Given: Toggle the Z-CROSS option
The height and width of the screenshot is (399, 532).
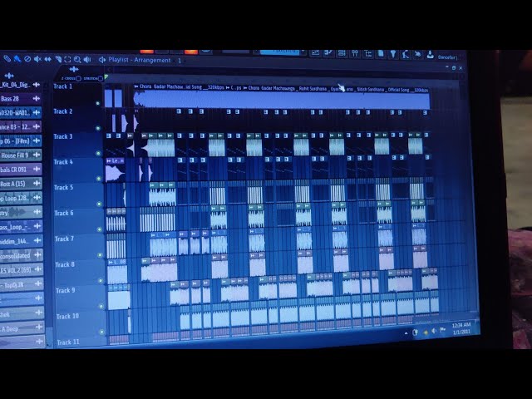Looking at the screenshot, I should click(78, 78).
